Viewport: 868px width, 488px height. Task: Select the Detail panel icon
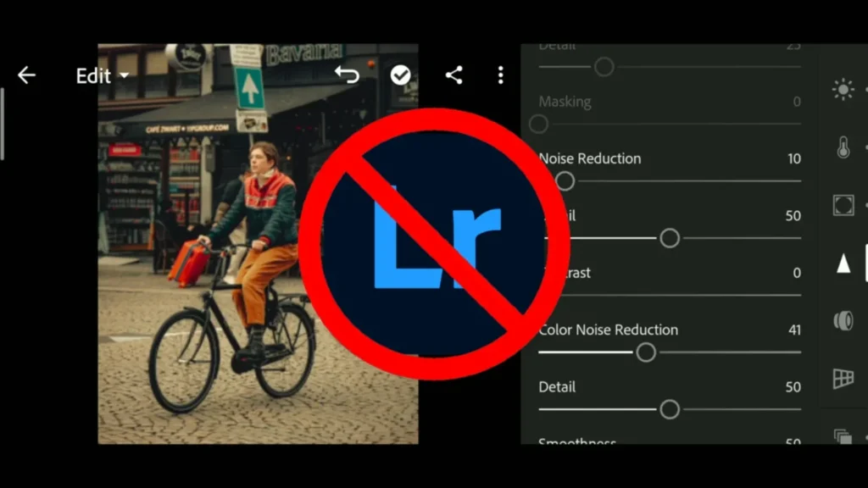843,263
